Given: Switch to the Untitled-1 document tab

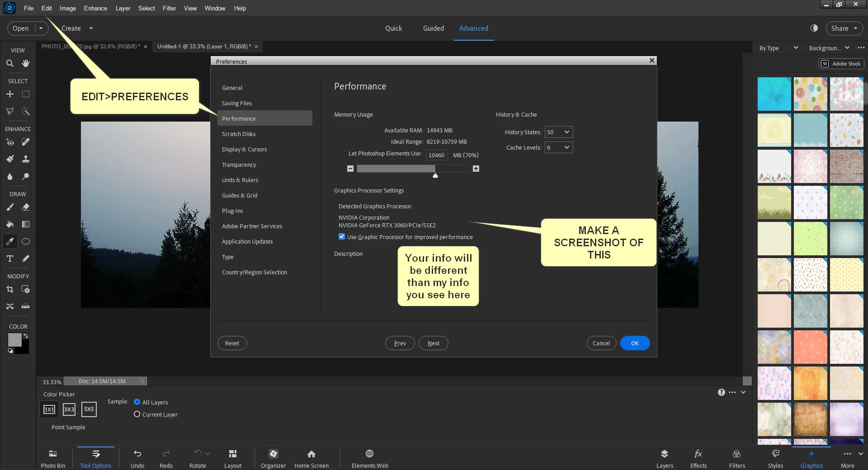Looking at the screenshot, I should click(x=204, y=46).
